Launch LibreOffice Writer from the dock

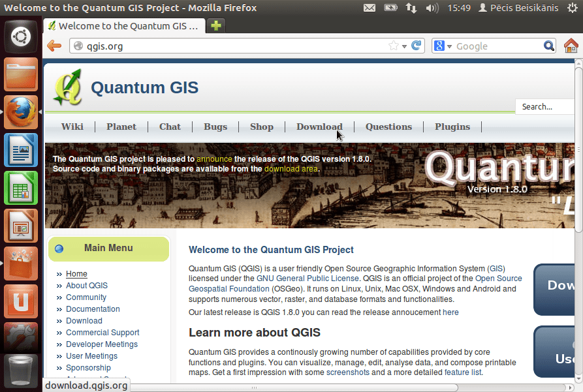click(21, 150)
